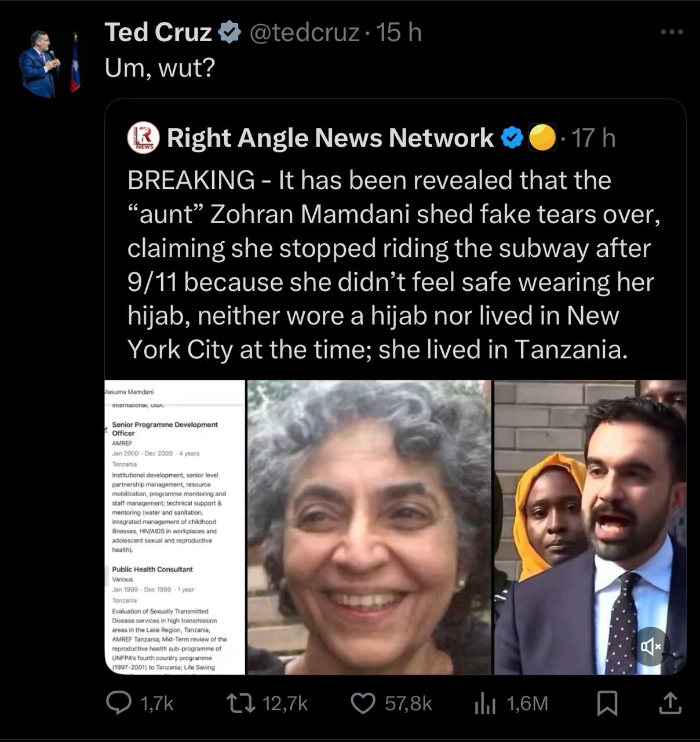The image size is (700, 742).
Task: Open the three-dot more options menu
Action: 672,32
